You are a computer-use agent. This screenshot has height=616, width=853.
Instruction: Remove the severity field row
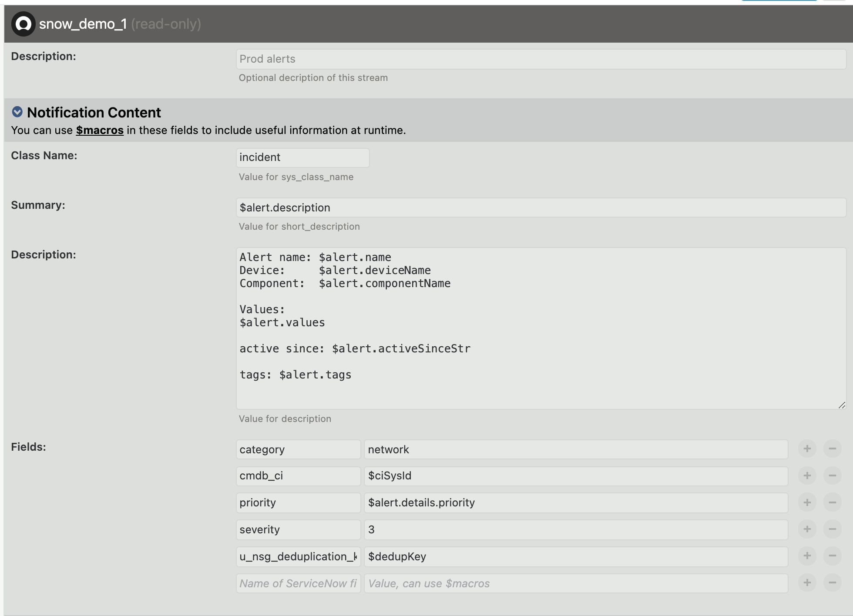pos(832,529)
